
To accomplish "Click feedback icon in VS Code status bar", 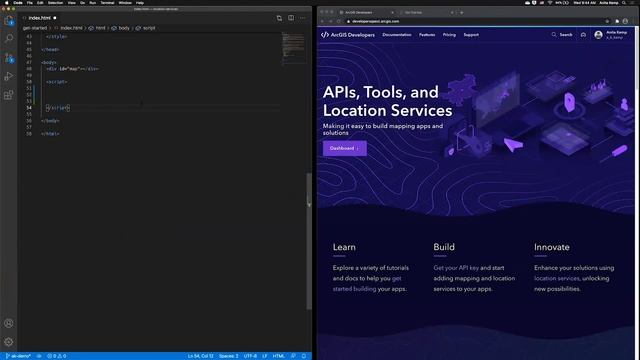I will point(293,356).
